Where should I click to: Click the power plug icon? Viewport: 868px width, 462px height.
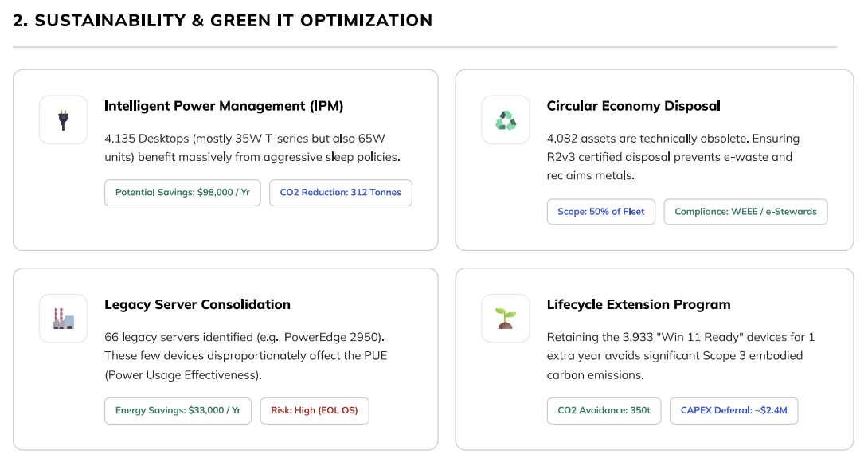[63, 120]
